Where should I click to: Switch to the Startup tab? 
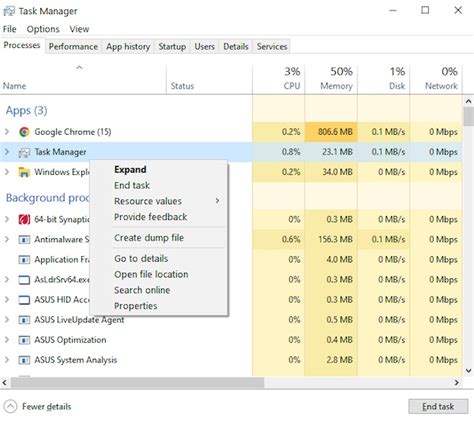pyautogui.click(x=172, y=46)
